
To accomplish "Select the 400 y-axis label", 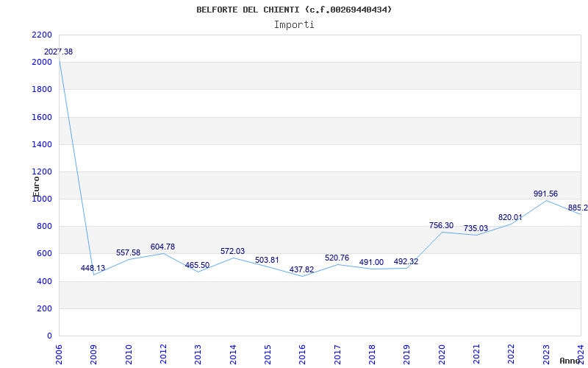I will (45, 281).
